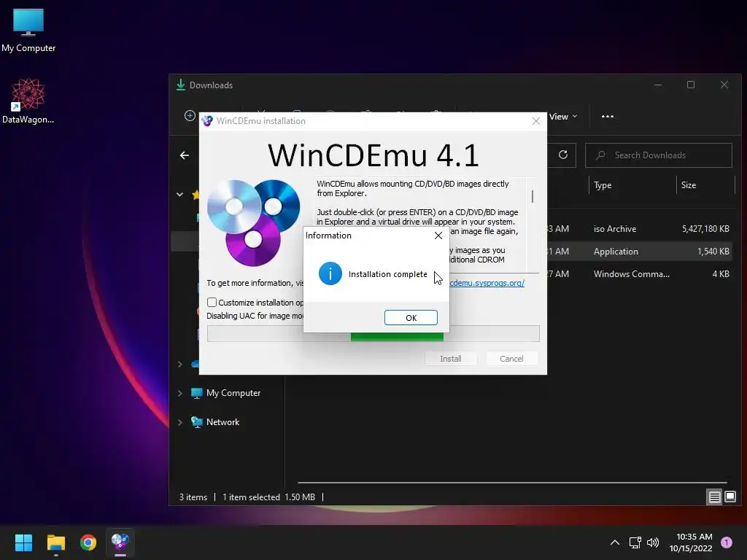Viewport: 747px width, 560px height.
Task: Open the DataWagon desktop shortcut
Action: 28,101
